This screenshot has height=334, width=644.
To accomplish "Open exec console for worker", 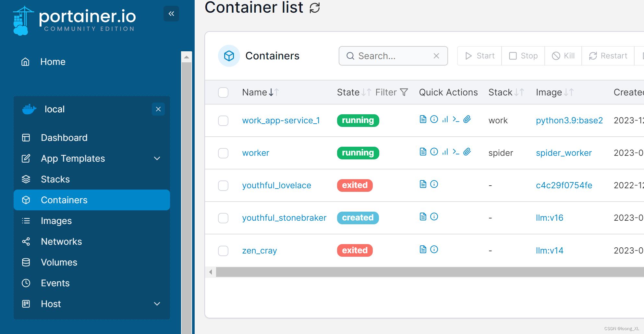I will [x=456, y=152].
